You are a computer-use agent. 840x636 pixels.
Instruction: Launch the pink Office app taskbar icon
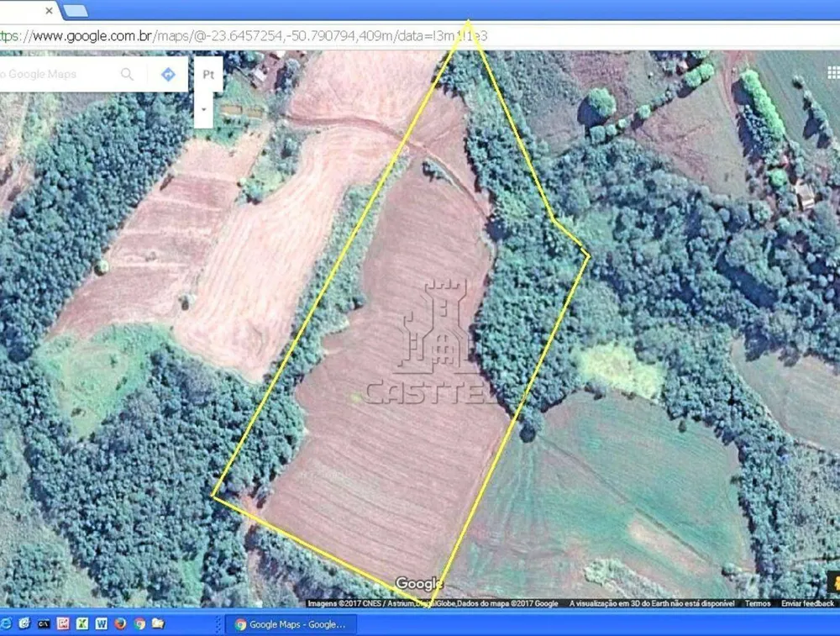[x=63, y=623]
